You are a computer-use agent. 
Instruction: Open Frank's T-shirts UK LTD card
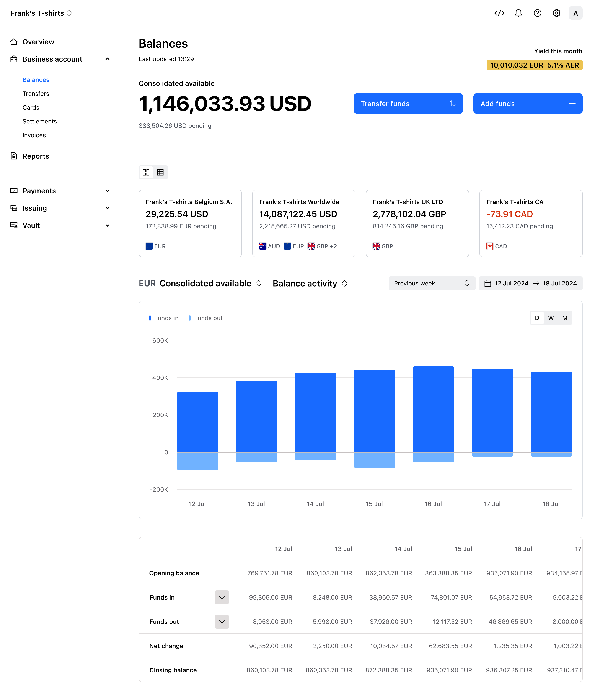(x=417, y=223)
